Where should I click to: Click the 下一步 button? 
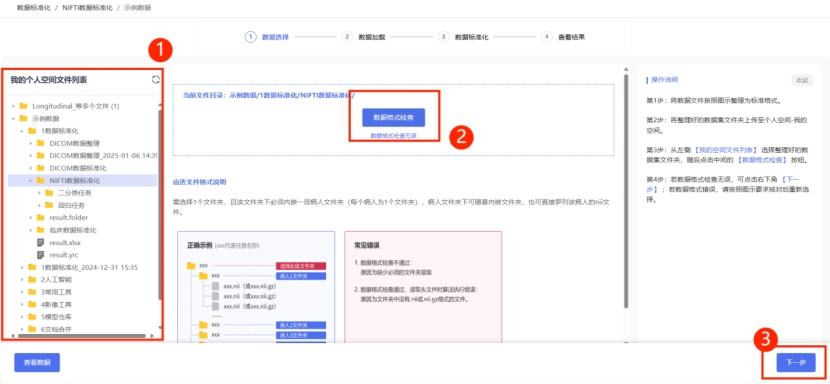796,363
